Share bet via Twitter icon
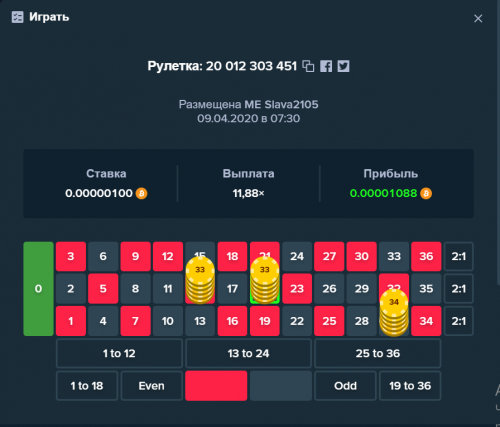The height and width of the screenshot is (427, 500). [343, 66]
